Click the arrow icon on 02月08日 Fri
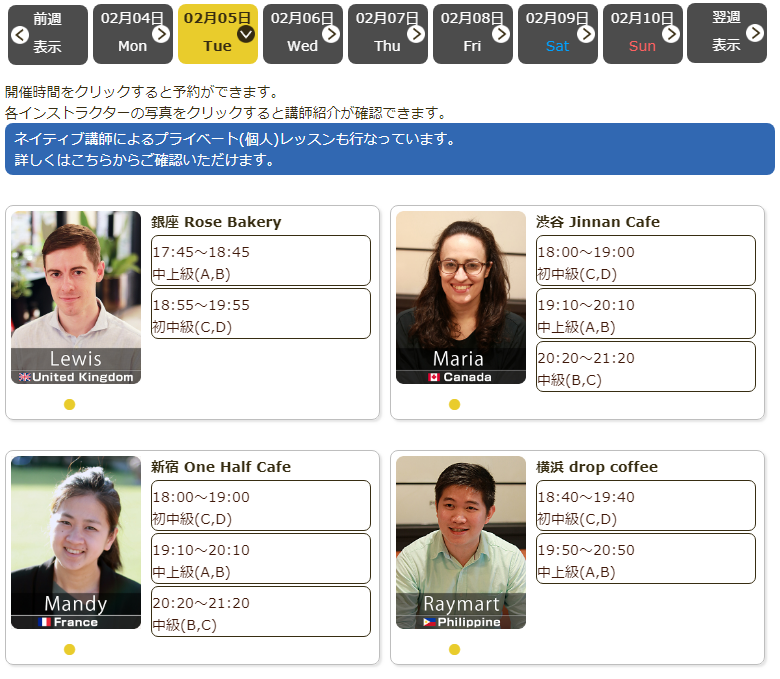The width and height of the screenshot is (780, 679). tap(501, 35)
